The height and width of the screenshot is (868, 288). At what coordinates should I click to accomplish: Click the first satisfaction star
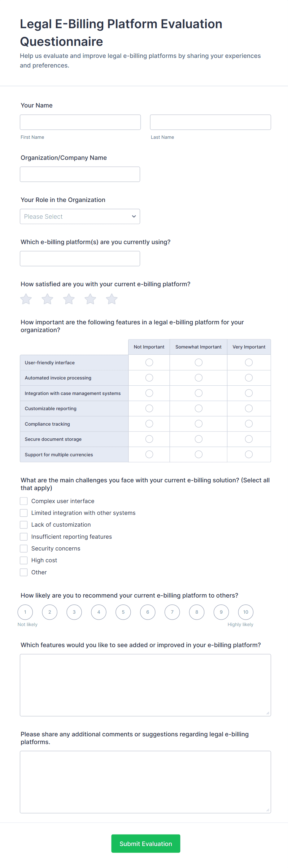click(26, 299)
